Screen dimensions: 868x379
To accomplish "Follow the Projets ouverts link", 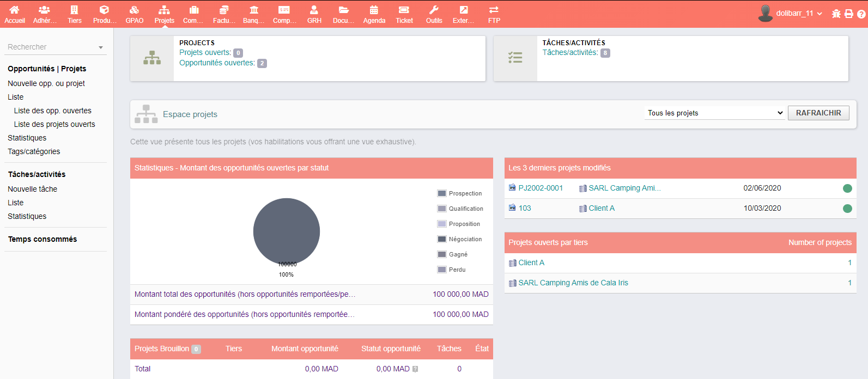I will (x=205, y=52).
